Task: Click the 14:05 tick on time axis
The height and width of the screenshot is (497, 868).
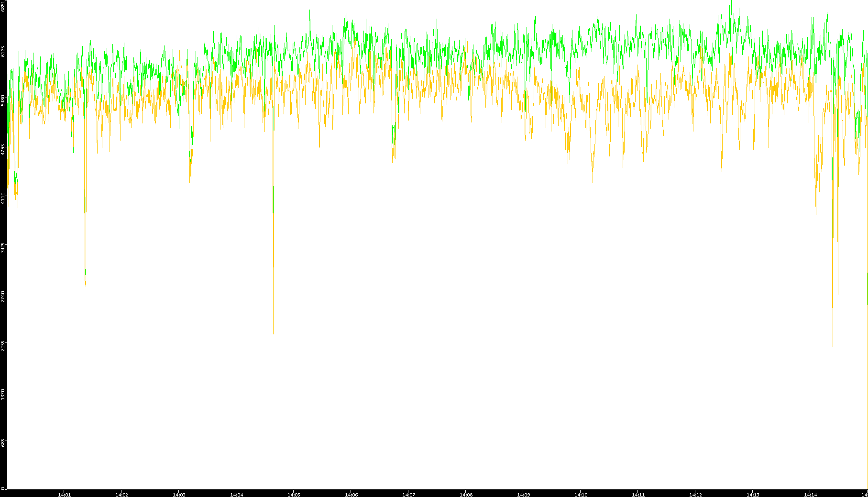Action: point(294,494)
